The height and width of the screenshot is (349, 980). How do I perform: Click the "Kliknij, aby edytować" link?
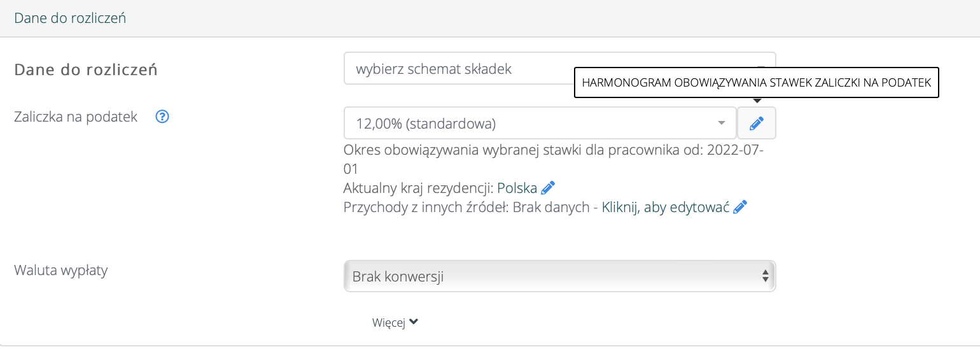[x=665, y=207]
